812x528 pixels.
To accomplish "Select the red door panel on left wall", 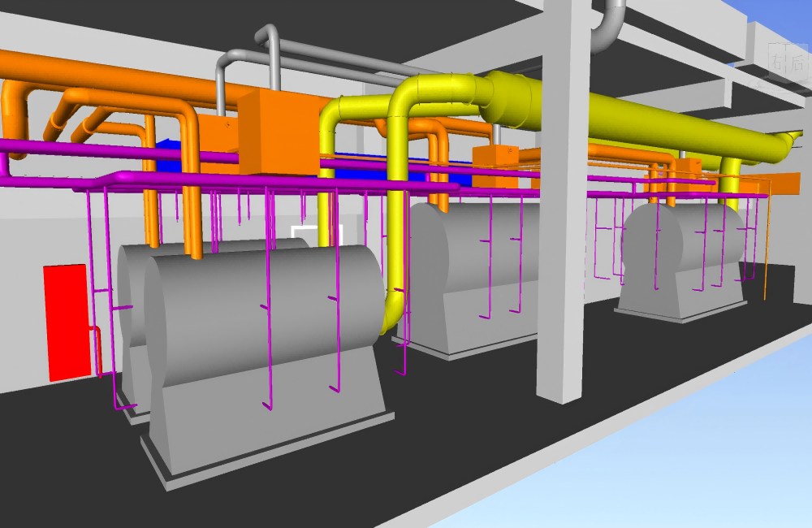I will (67, 321).
